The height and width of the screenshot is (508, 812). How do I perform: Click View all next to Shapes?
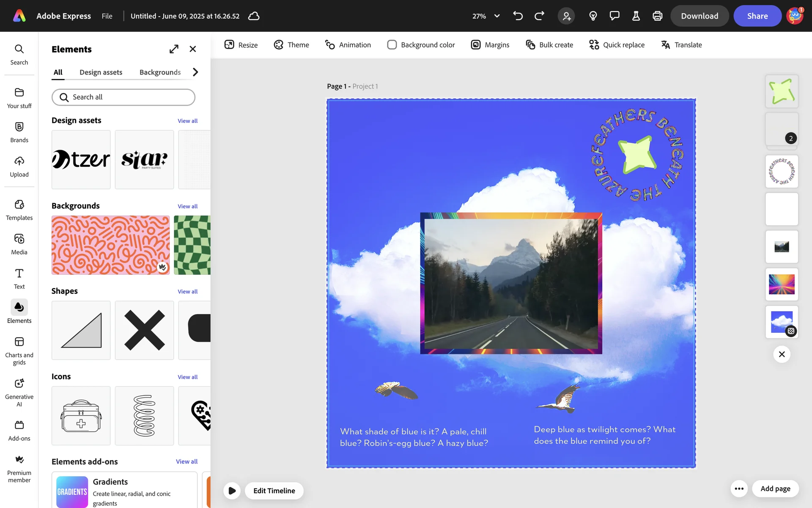[187, 292]
